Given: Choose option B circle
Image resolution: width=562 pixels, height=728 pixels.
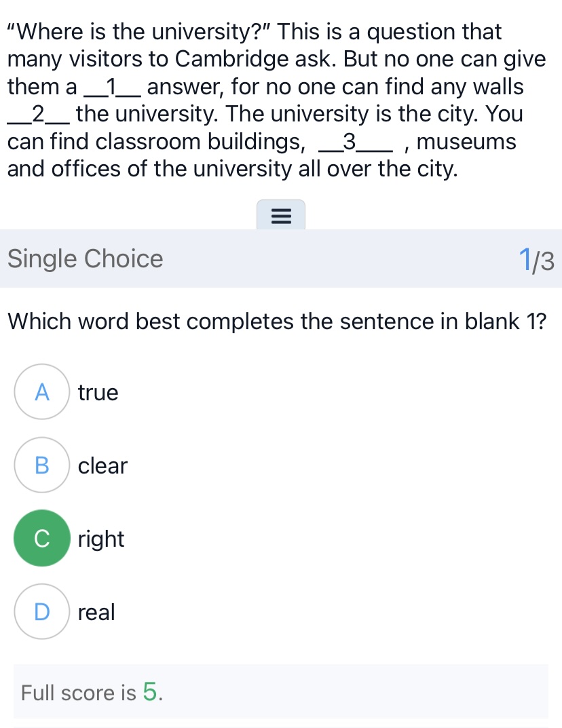Looking at the screenshot, I should [x=42, y=465].
